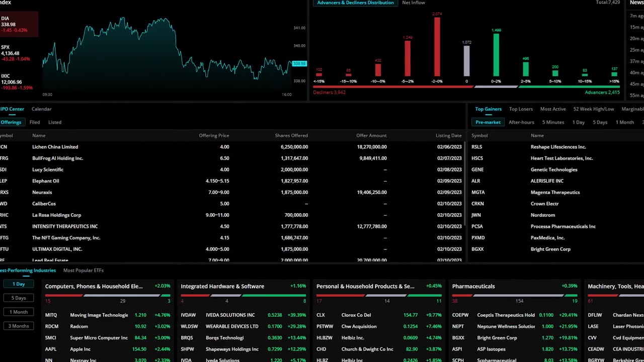
Task: Open Best-Performing Industries tab
Action: (28, 270)
